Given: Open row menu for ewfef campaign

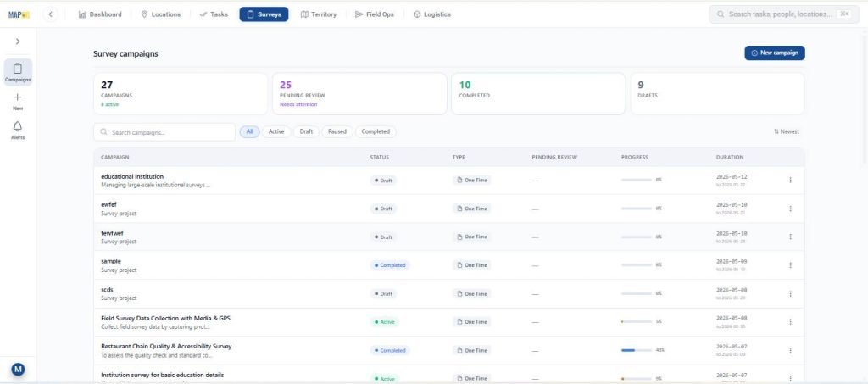Looking at the screenshot, I should [x=790, y=209].
